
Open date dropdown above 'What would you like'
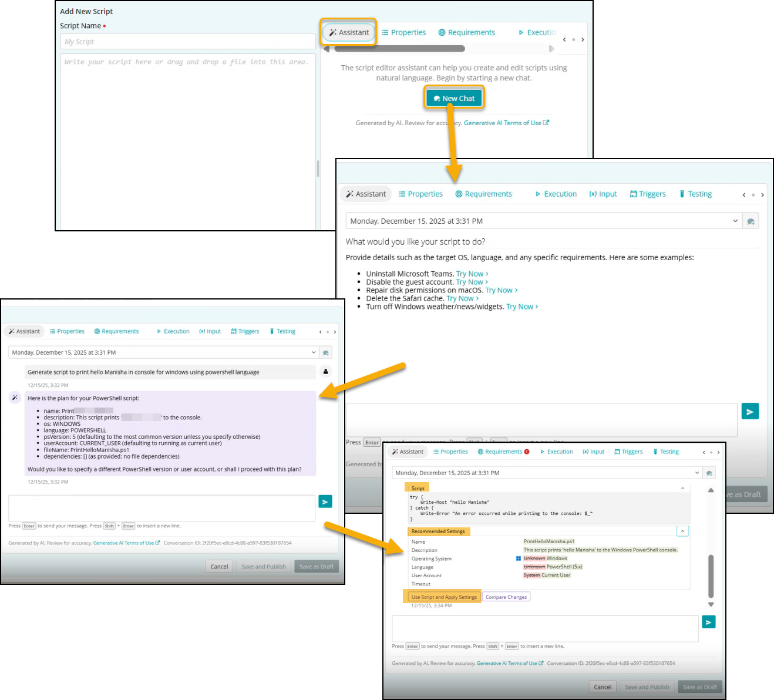[x=735, y=221]
